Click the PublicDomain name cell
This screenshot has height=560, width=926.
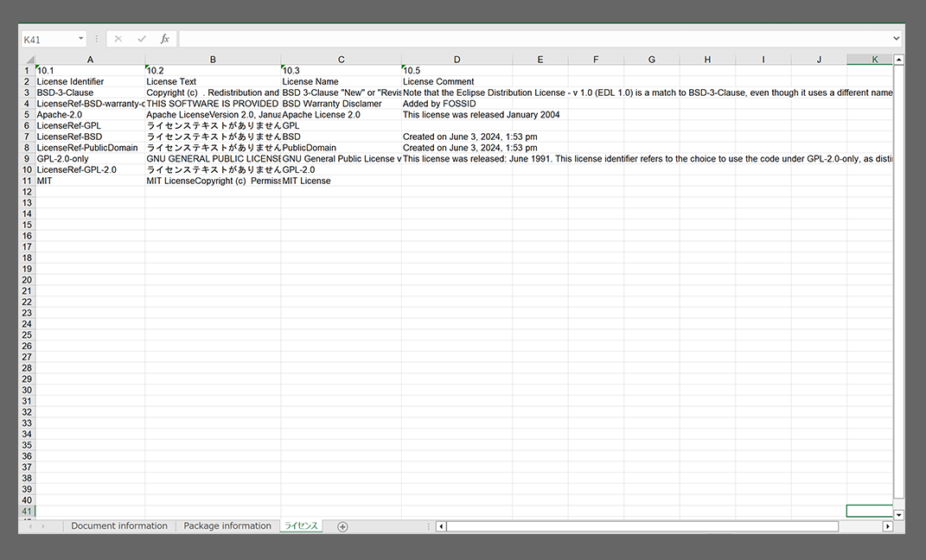point(341,148)
